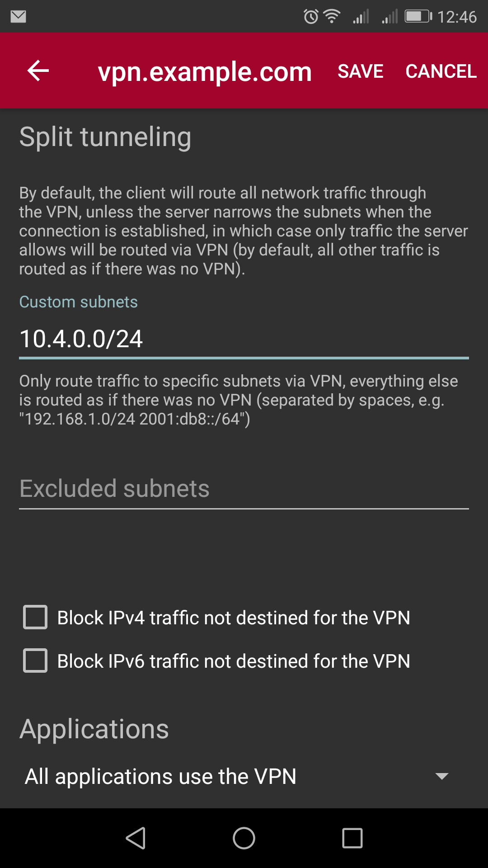
Task: Tap the alarm clock status icon
Action: (x=311, y=17)
